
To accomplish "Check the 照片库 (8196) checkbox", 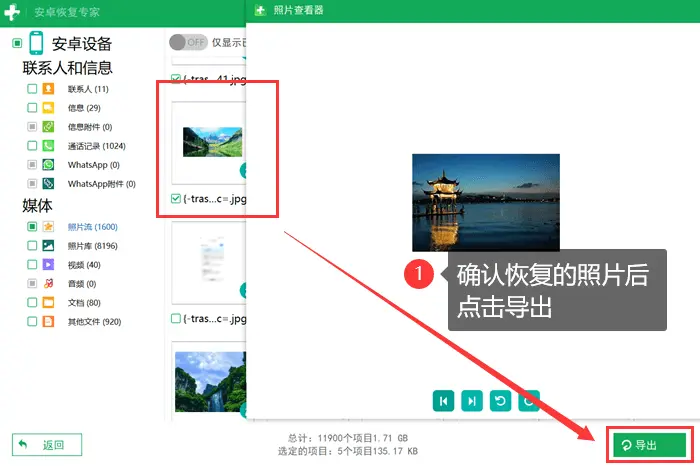I will pos(32,245).
